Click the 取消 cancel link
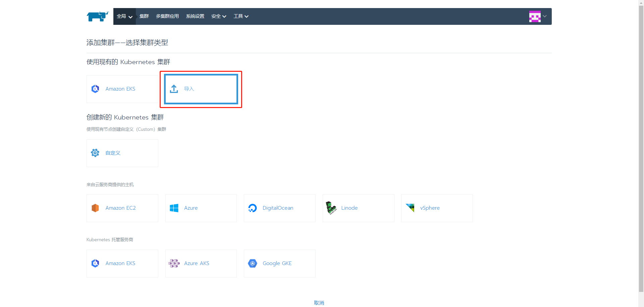The image size is (644, 307). (319, 303)
